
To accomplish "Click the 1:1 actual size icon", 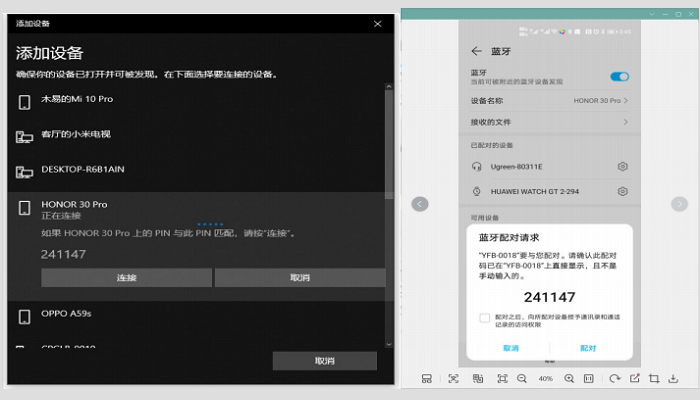I will [589, 379].
